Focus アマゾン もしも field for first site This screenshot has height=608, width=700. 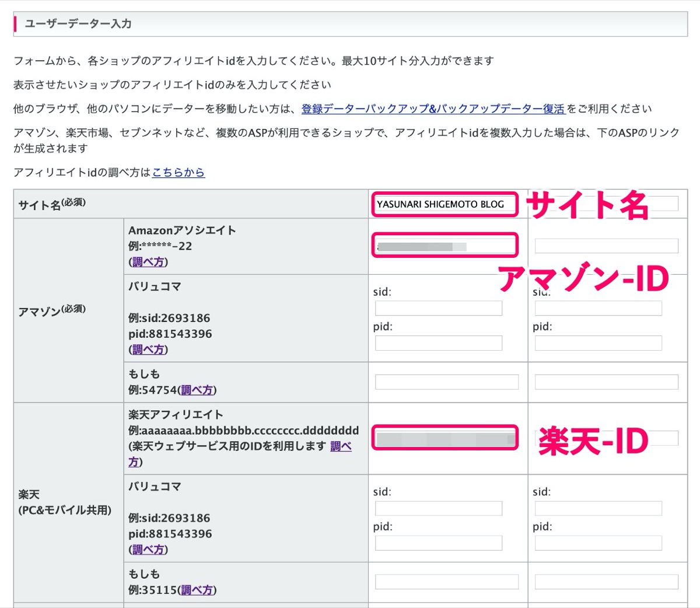click(x=447, y=382)
